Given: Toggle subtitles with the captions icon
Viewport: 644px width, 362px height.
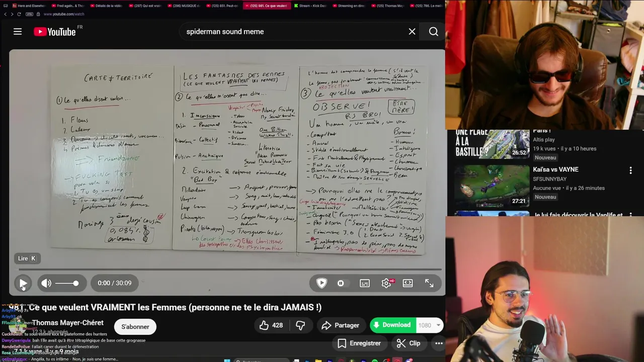Looking at the screenshot, I should pyautogui.click(x=365, y=283).
